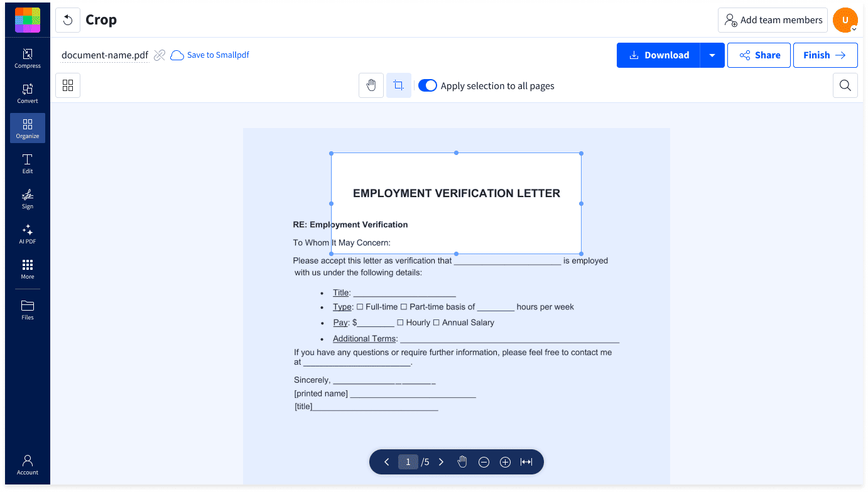
Task: Click the right-middle crop handle
Action: coord(581,203)
